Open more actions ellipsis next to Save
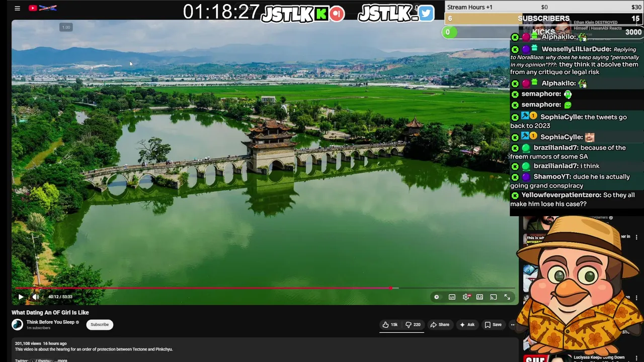Viewport: 644px width, 362px height. pyautogui.click(x=513, y=325)
